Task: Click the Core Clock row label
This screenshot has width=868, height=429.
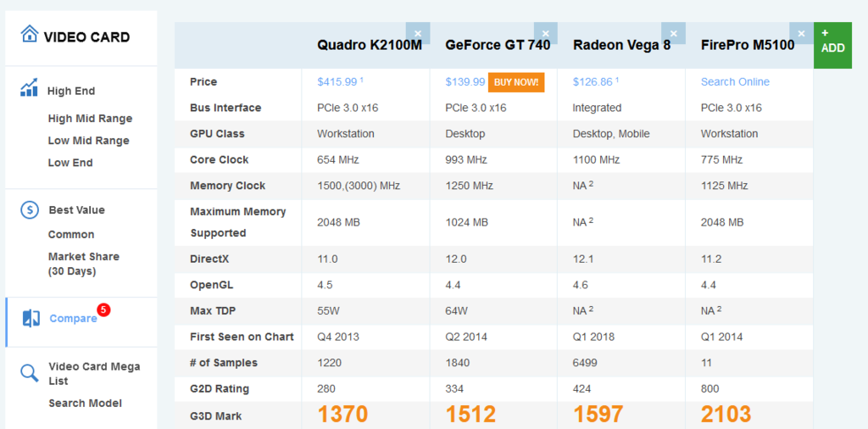Action: pyautogui.click(x=220, y=160)
